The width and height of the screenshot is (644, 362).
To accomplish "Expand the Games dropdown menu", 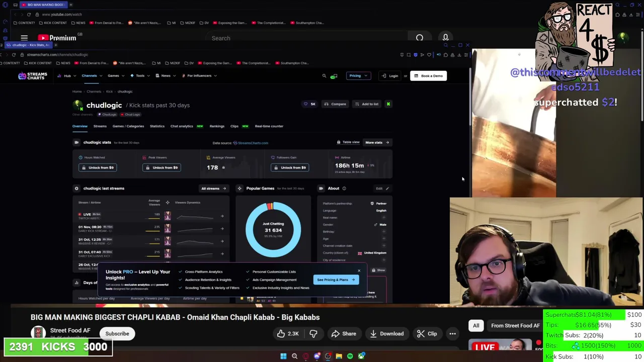I will coord(116,75).
